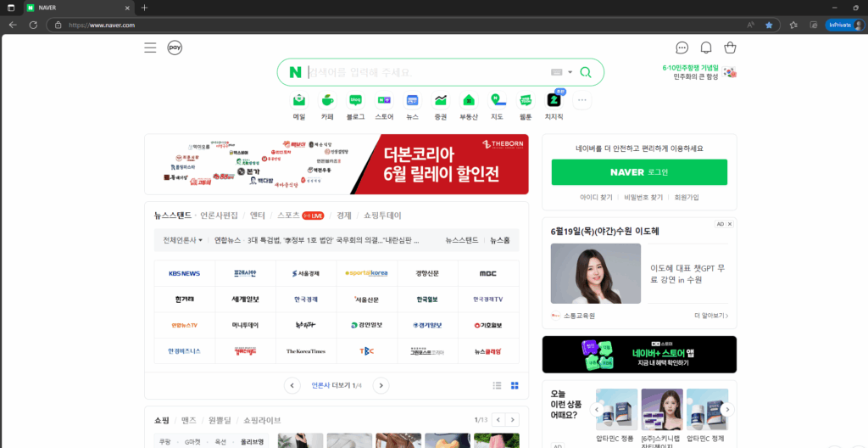Select the 엔터 tab

(x=258, y=216)
